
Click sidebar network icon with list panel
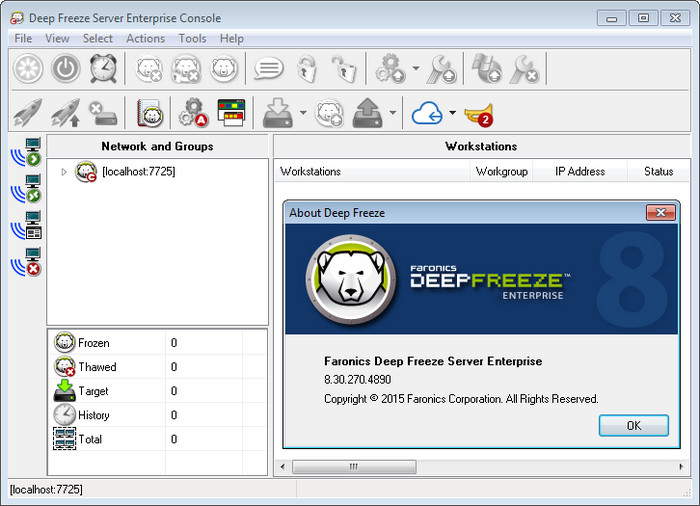(26, 225)
